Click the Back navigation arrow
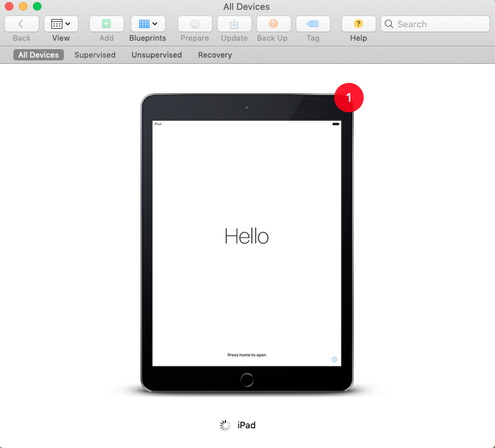This screenshot has height=448, width=495. [22, 24]
